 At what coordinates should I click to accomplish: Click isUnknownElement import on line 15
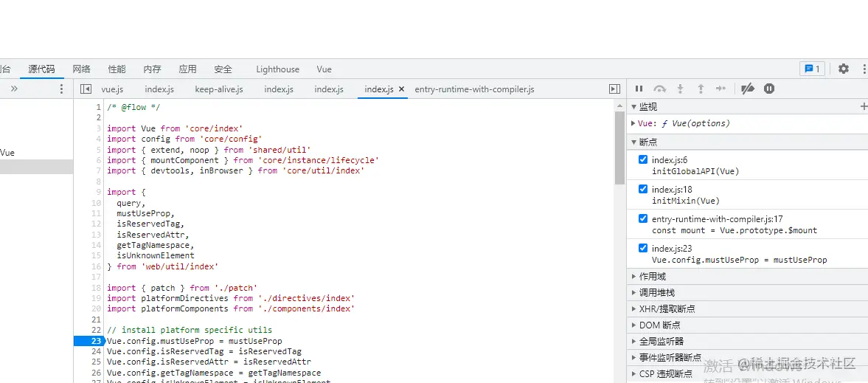point(156,255)
